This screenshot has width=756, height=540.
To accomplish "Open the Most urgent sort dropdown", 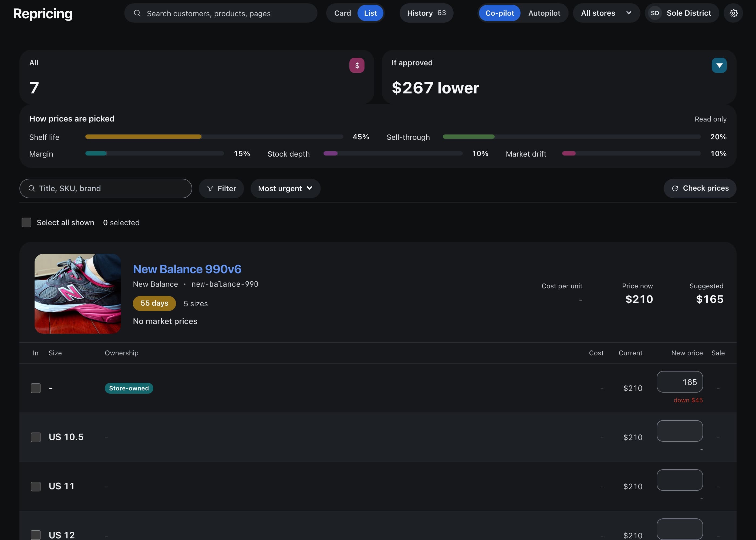I will [x=285, y=188].
